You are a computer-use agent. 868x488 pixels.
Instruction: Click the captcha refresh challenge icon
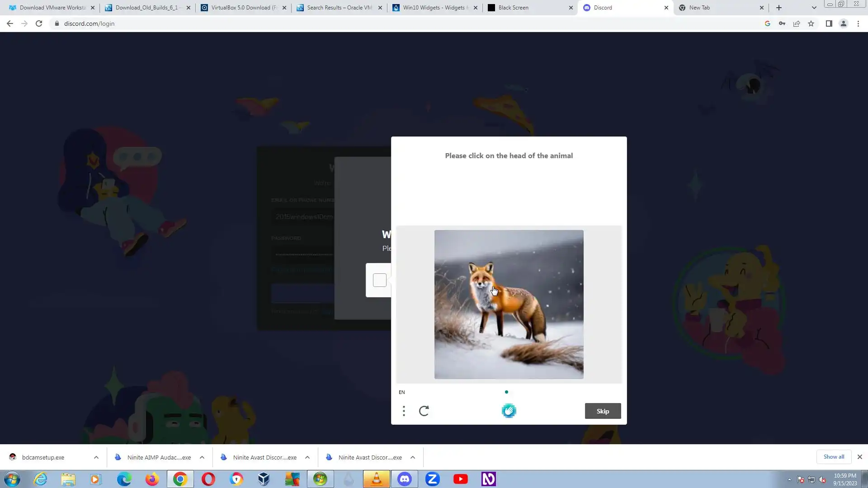tap(424, 411)
